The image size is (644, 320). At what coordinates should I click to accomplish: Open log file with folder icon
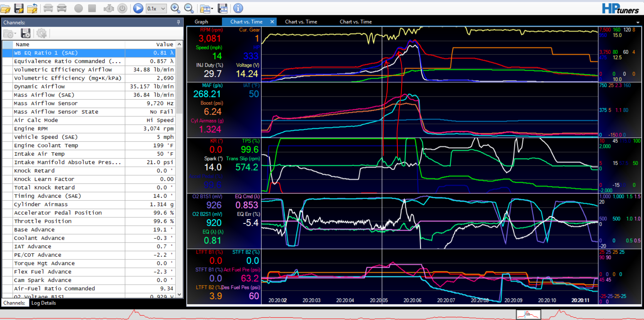pos(6,8)
